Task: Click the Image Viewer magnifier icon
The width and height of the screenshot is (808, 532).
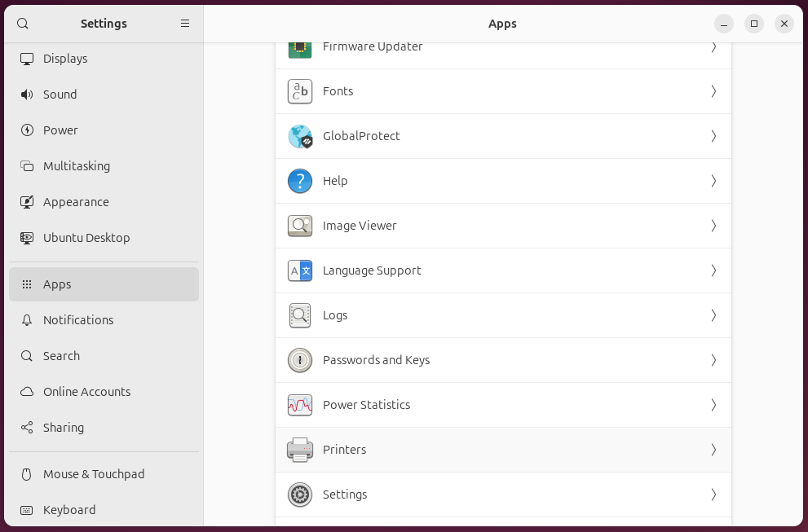Action: [x=300, y=226]
